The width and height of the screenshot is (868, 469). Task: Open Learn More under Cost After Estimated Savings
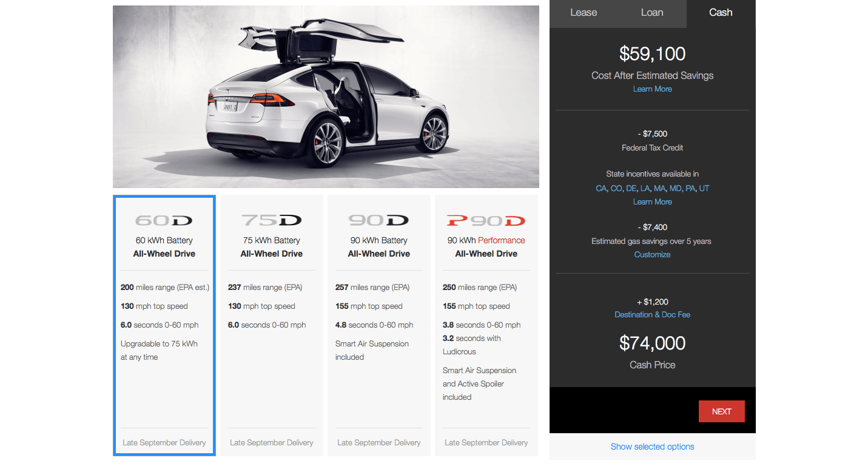pyautogui.click(x=652, y=89)
